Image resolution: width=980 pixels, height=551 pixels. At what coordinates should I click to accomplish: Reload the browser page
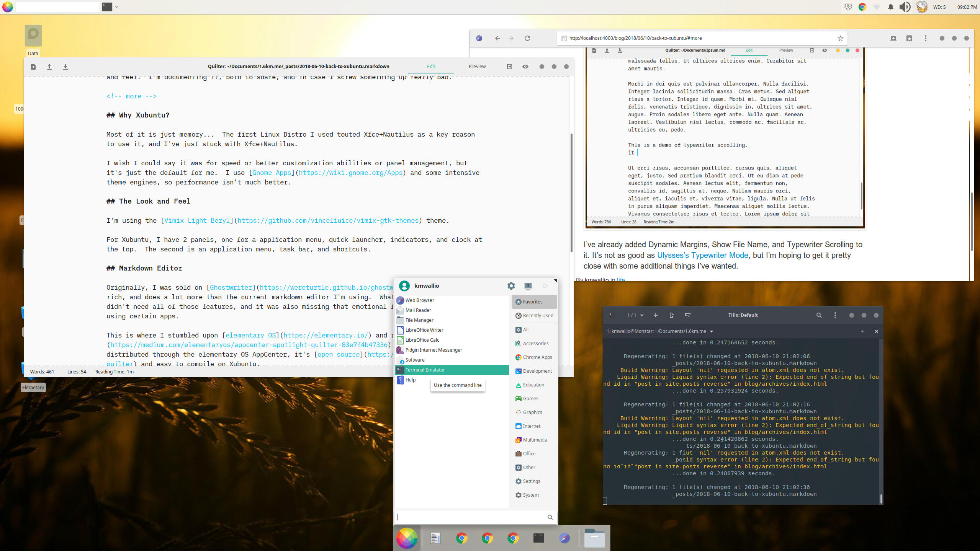tap(527, 38)
